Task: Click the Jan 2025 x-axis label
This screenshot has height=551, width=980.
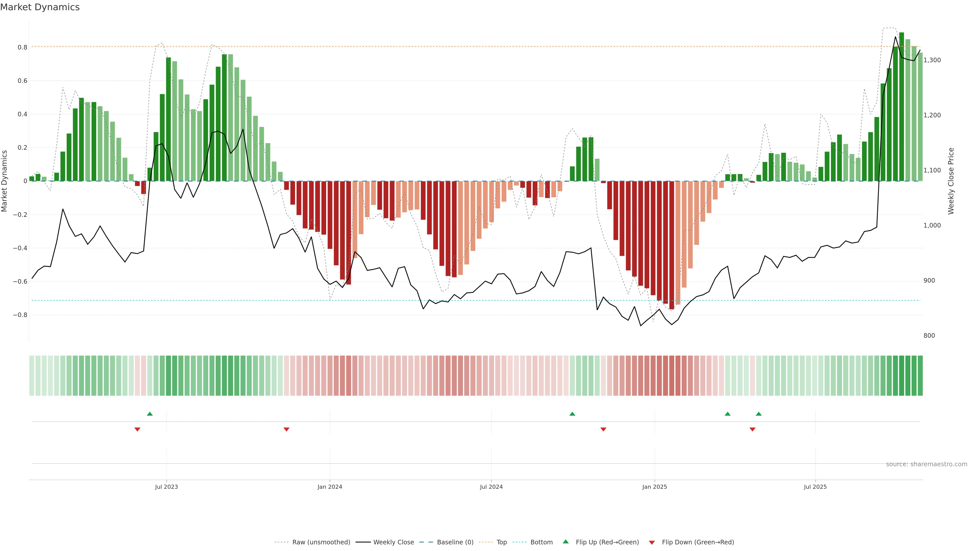Action: (654, 487)
